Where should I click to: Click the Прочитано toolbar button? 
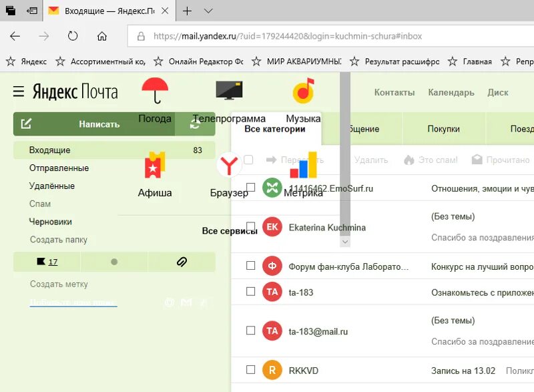501,160
